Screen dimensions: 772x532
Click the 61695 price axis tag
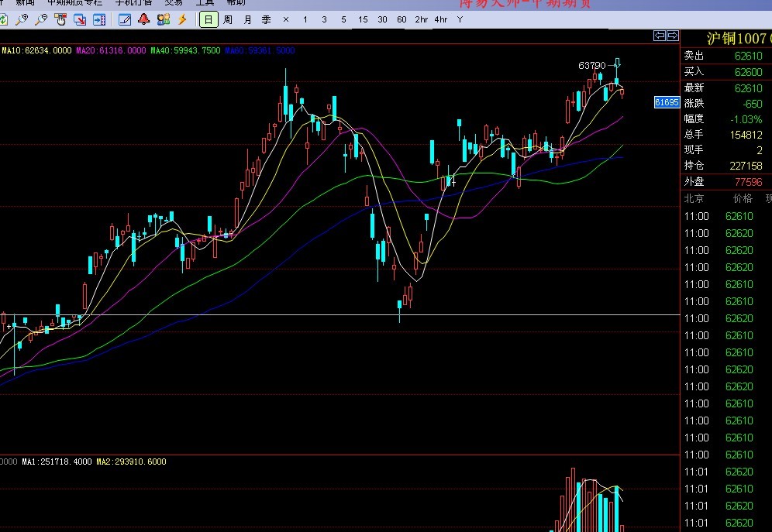coord(667,102)
